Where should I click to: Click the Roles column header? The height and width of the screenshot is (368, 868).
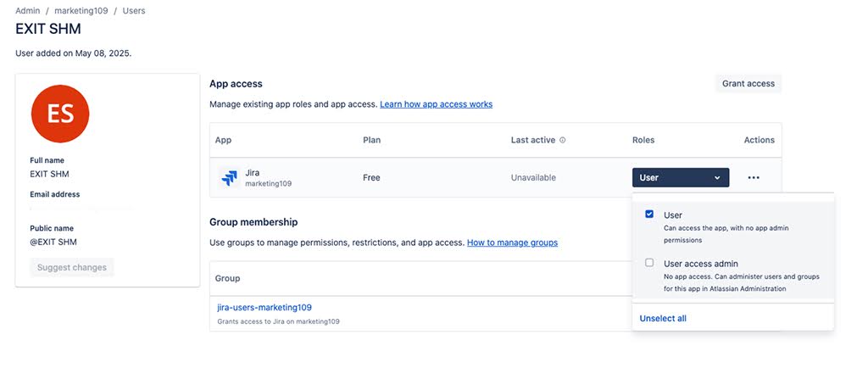click(643, 140)
